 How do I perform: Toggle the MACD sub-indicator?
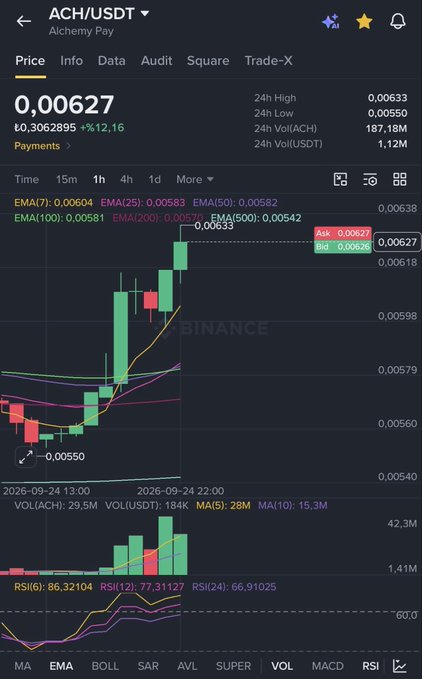[x=328, y=666]
